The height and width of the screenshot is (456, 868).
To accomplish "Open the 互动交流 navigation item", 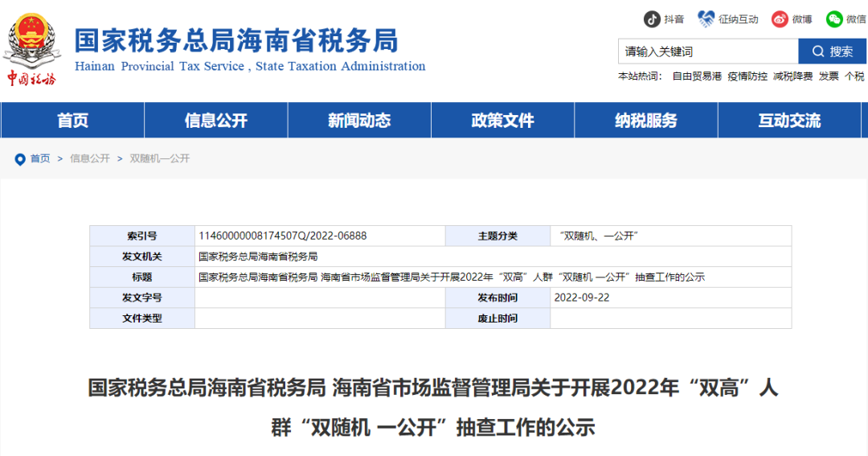I will 789,121.
